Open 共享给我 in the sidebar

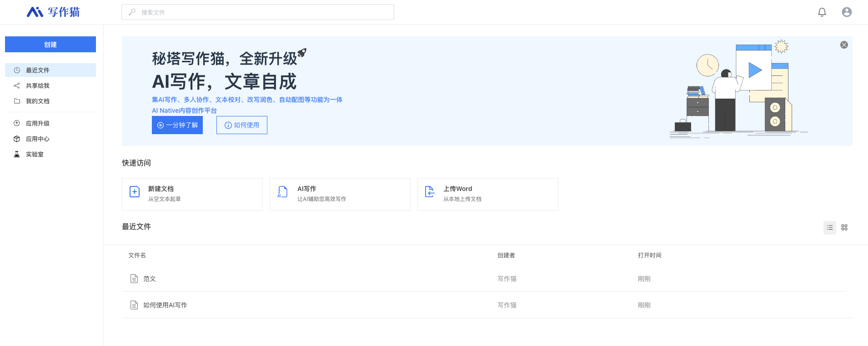50,85
